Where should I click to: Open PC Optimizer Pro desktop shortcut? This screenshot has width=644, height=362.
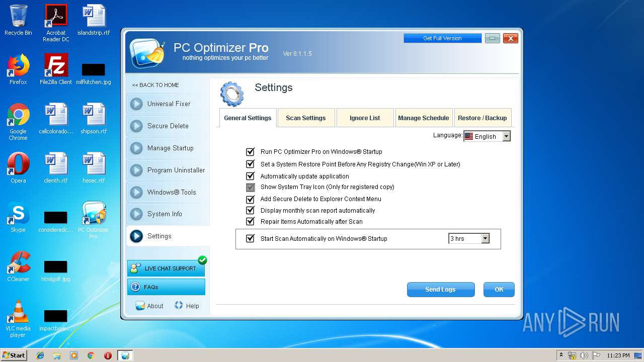pyautogui.click(x=94, y=220)
